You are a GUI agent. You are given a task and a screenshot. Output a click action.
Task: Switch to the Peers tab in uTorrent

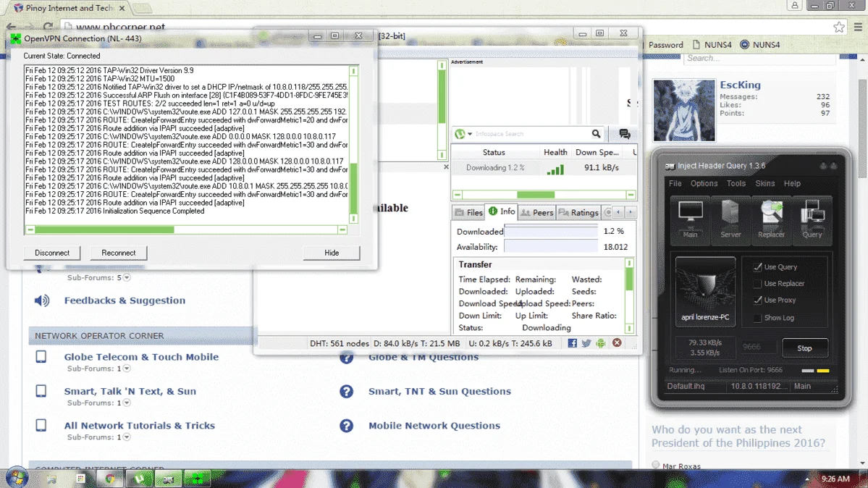537,212
